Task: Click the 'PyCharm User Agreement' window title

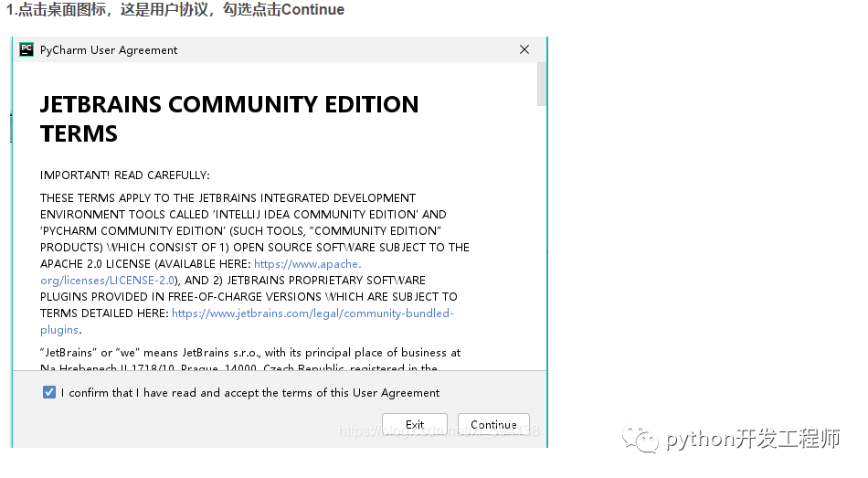Action: (x=109, y=50)
